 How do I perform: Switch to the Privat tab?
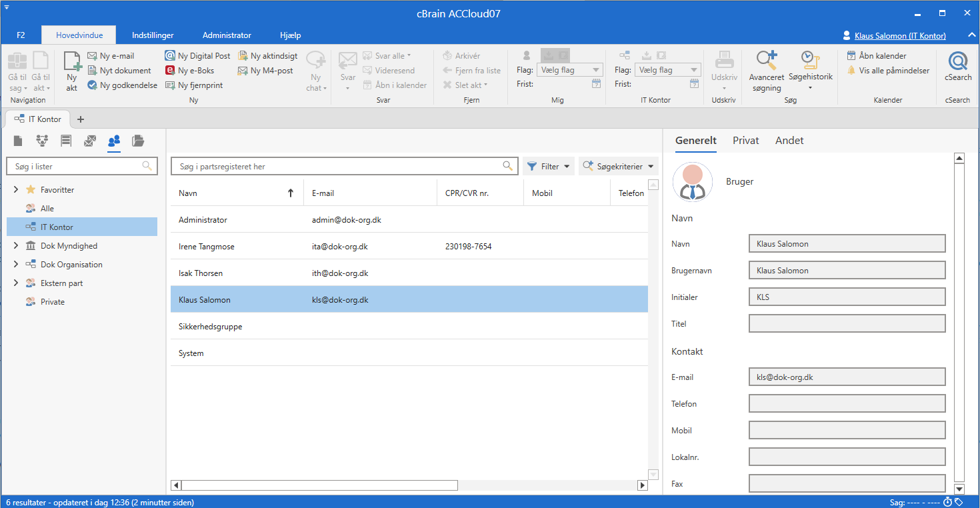(745, 141)
